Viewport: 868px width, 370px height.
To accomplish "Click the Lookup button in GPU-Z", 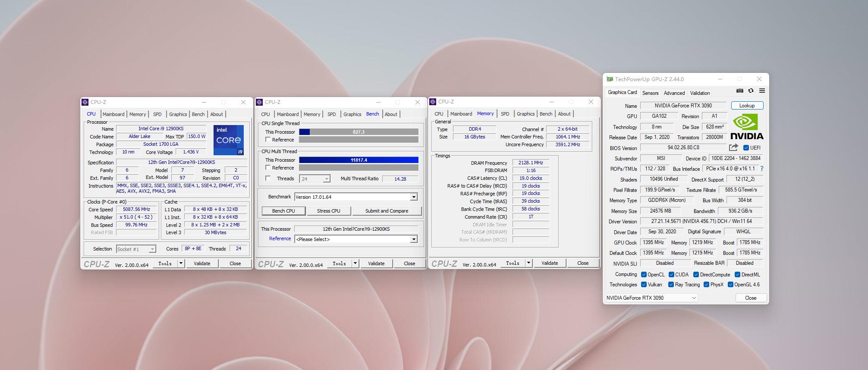I will (747, 106).
